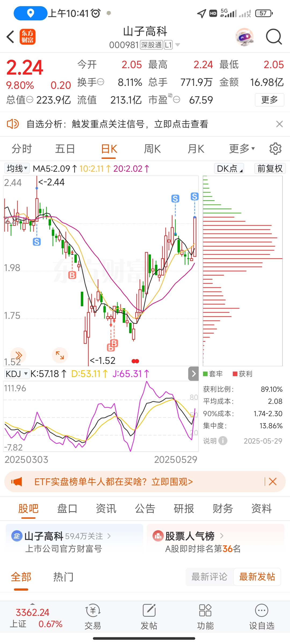Open 自选分析 signal notification link
Image resolution: width=290 pixels, height=644 pixels.
[x=117, y=124]
